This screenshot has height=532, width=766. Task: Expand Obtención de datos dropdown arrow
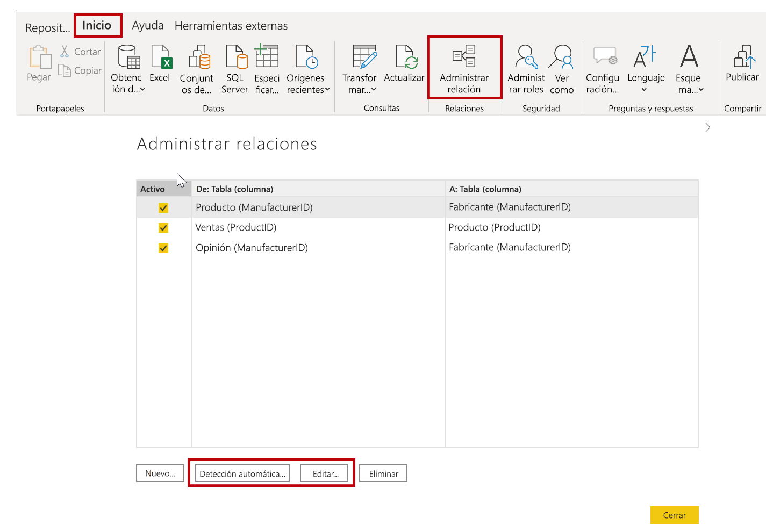pyautogui.click(x=142, y=90)
